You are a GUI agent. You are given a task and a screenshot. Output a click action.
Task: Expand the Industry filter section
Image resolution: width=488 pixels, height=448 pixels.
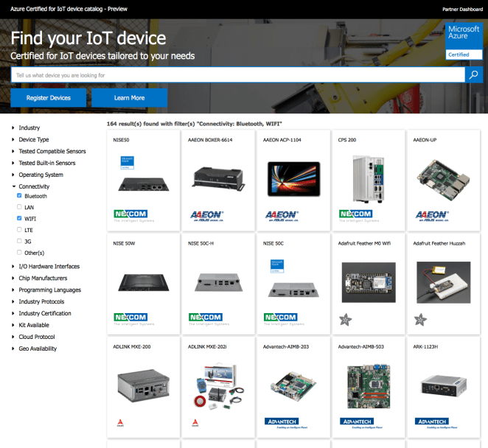click(29, 128)
